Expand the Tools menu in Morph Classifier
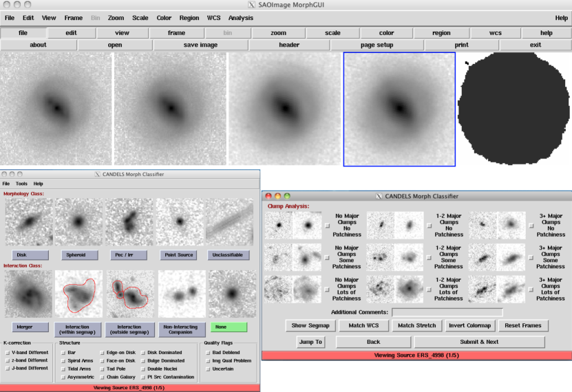The image size is (572, 392). (x=21, y=184)
